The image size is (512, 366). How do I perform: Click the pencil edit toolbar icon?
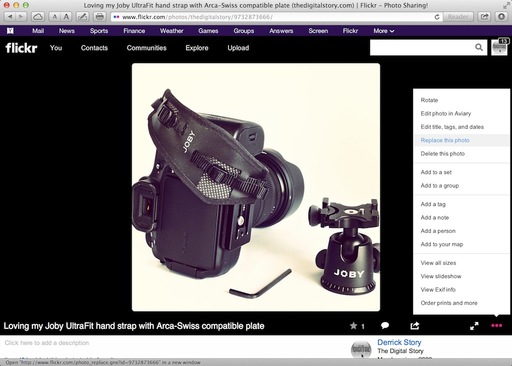(x=82, y=16)
